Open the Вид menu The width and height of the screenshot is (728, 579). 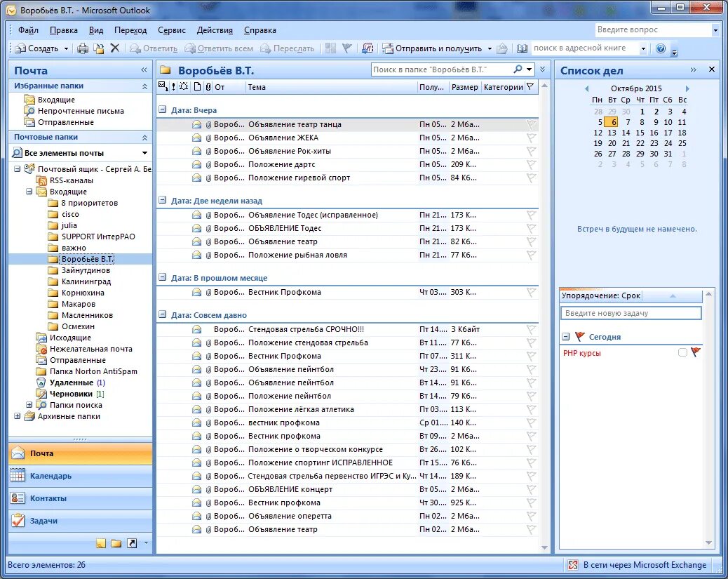pyautogui.click(x=96, y=30)
